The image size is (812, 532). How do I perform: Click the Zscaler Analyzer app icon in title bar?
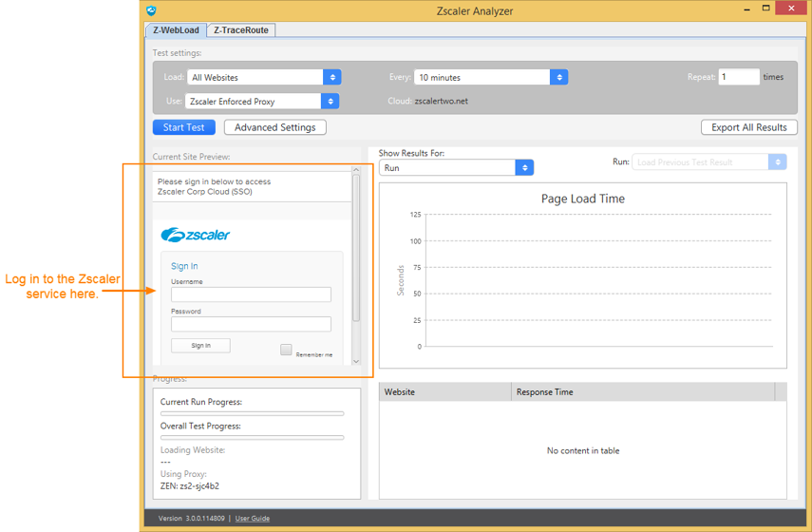(x=152, y=10)
